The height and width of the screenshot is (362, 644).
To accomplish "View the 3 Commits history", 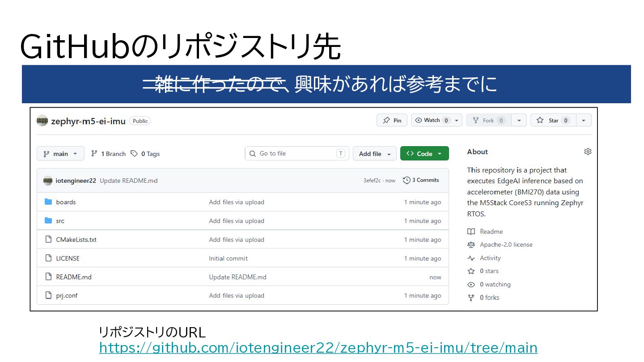I will (421, 180).
